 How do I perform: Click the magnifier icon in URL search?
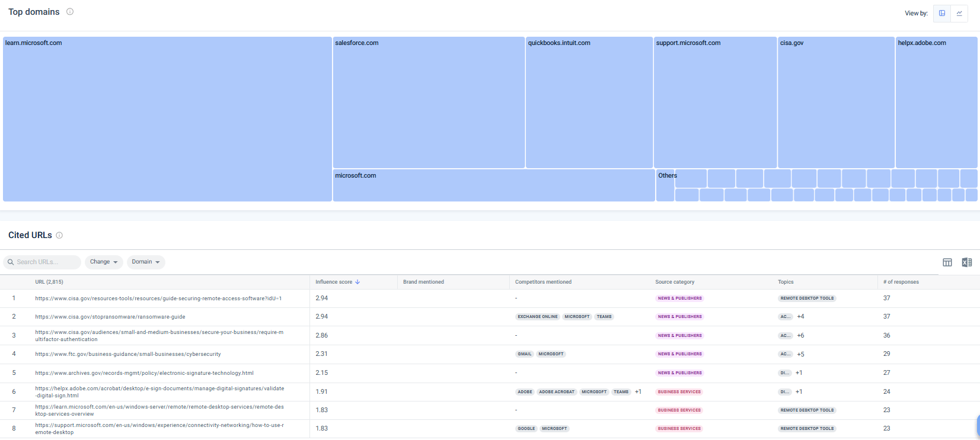pos(11,262)
